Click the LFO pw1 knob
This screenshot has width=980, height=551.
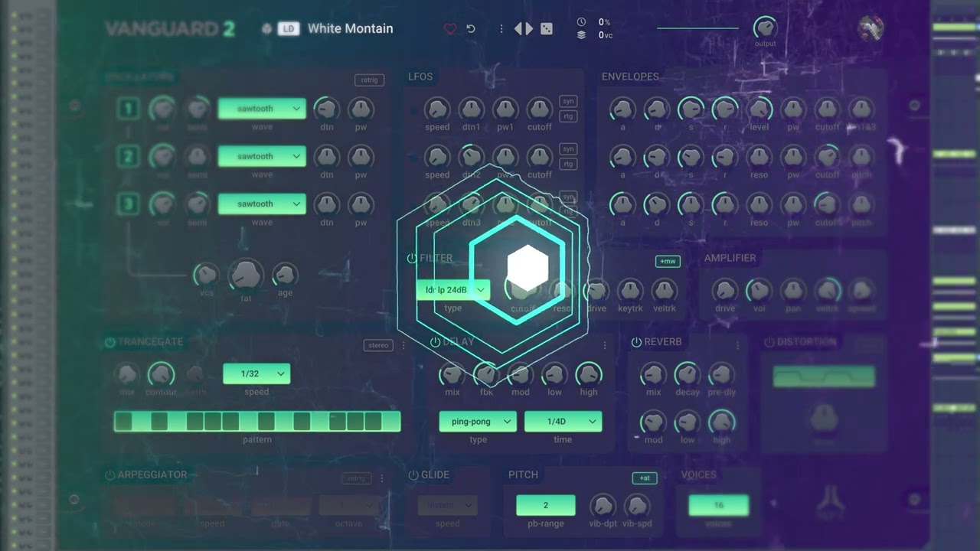[x=505, y=109]
